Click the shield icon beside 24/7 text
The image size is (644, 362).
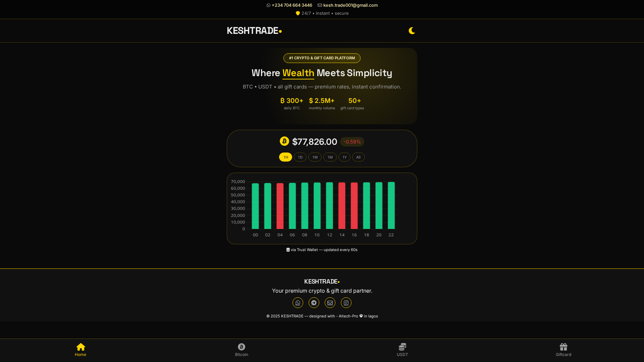298,13
